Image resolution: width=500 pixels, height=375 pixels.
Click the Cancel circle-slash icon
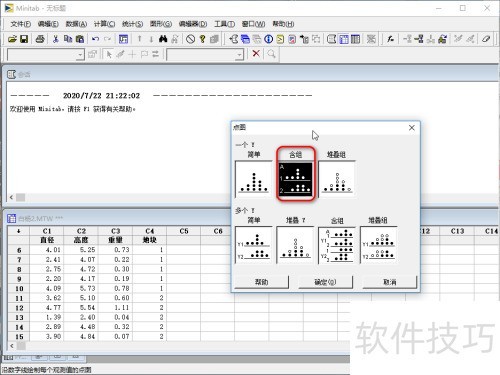pos(190,39)
